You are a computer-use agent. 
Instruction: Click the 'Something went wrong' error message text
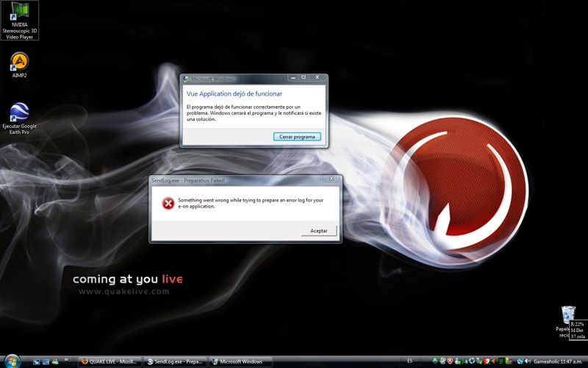pos(251,203)
